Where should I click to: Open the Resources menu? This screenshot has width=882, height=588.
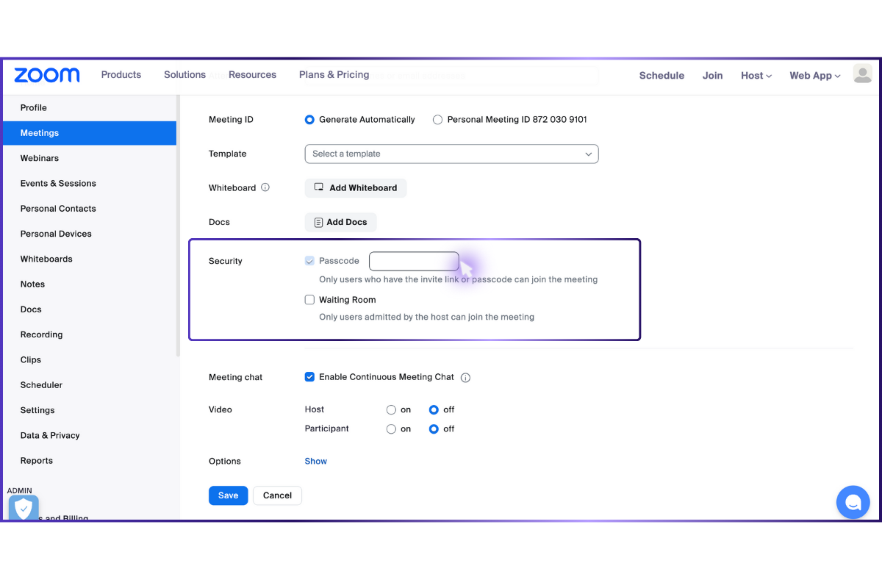(252, 75)
